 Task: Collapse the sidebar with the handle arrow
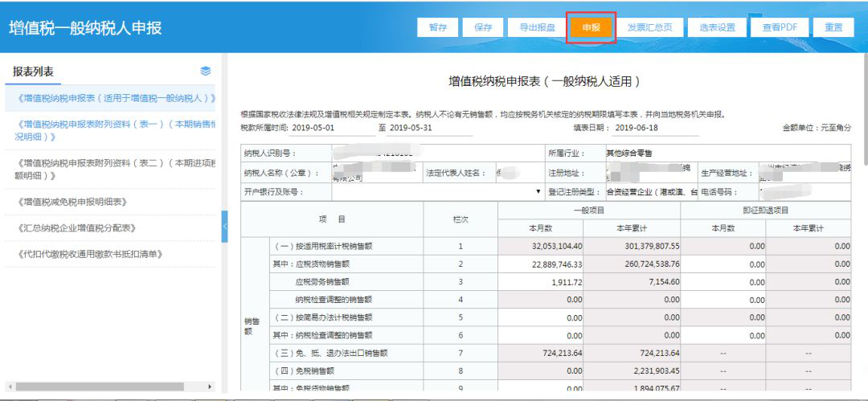pos(225,227)
